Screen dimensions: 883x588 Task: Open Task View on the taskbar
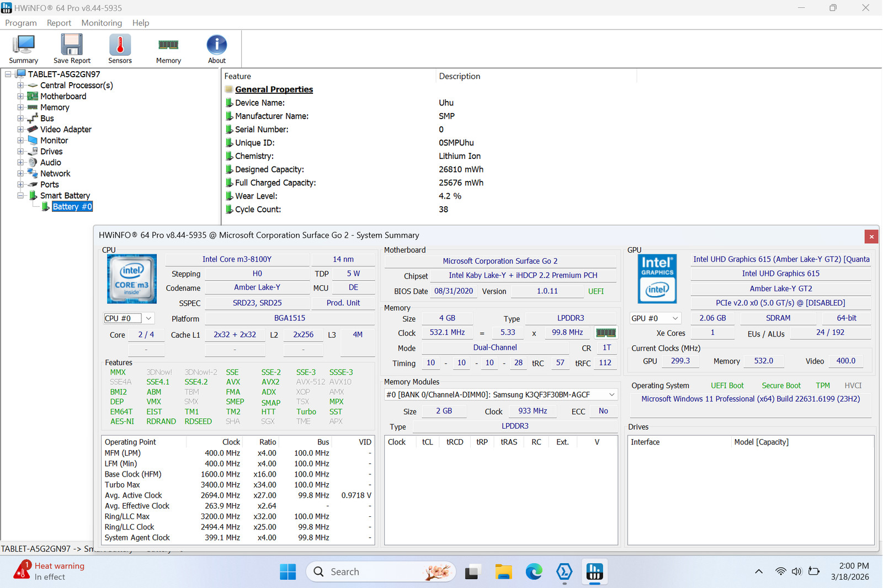pos(471,572)
